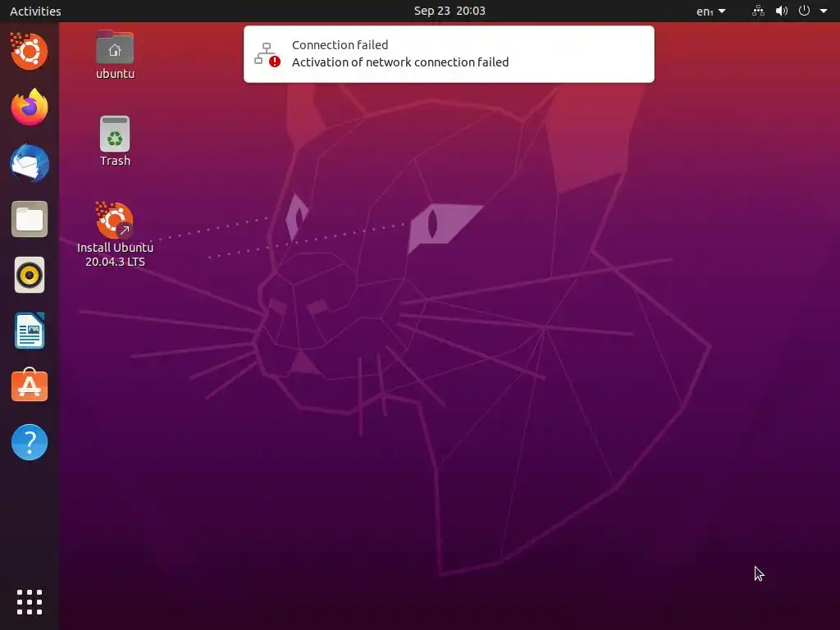
Task: Expand system menu arrow beside power icon
Action: tap(824, 11)
